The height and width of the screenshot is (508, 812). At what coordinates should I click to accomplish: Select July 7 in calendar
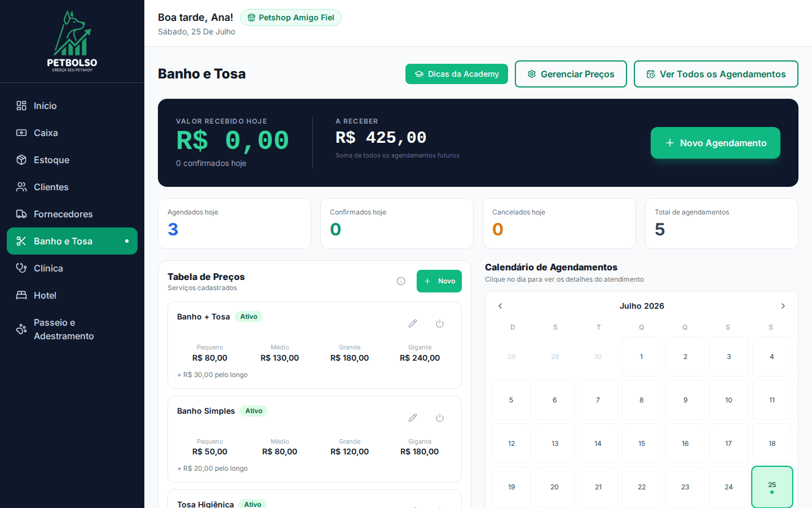coord(598,400)
